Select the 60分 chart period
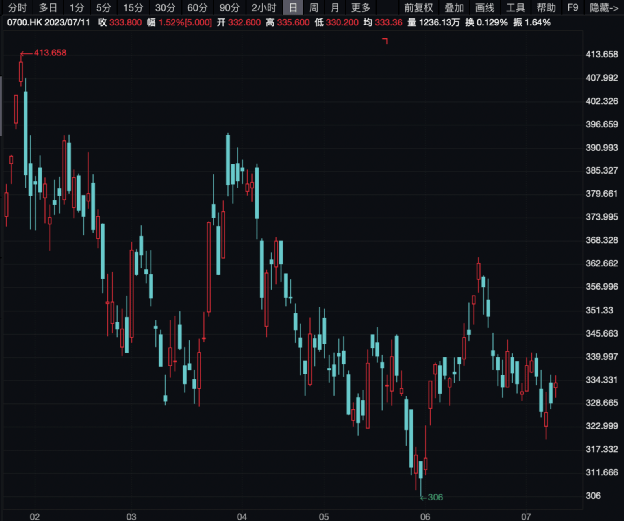 197,7
